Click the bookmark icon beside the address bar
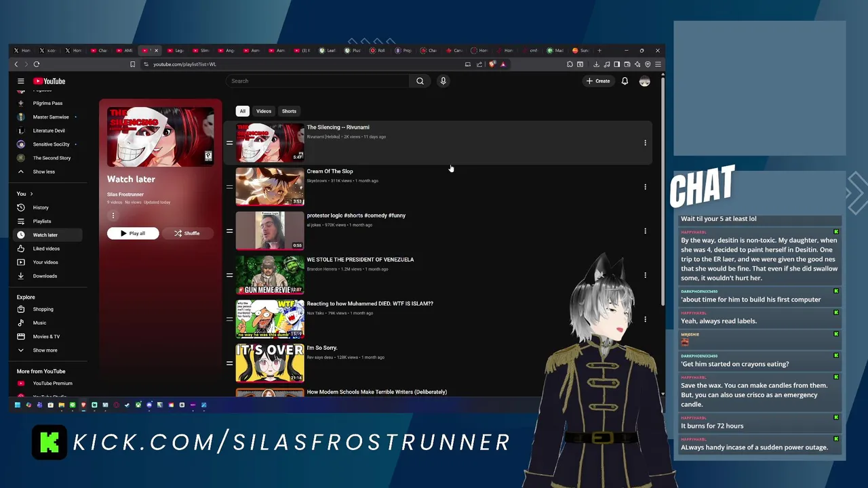This screenshot has height=488, width=868. (x=133, y=64)
